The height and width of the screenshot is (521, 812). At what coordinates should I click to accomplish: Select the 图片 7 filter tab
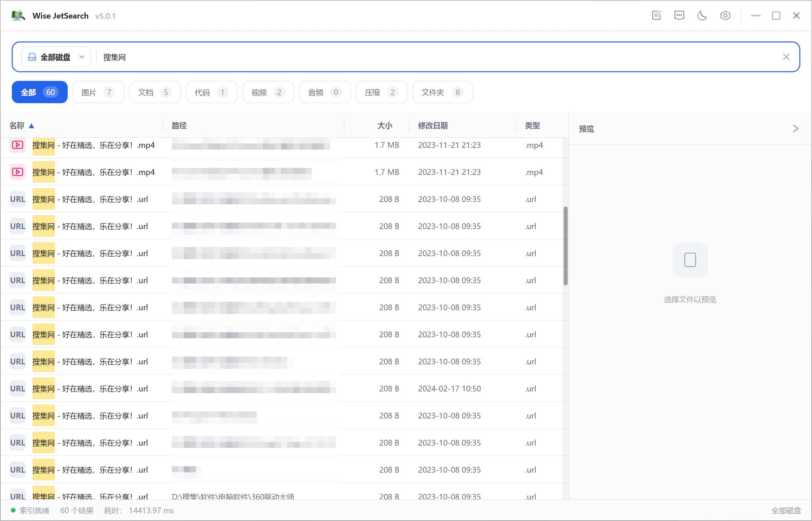(98, 92)
